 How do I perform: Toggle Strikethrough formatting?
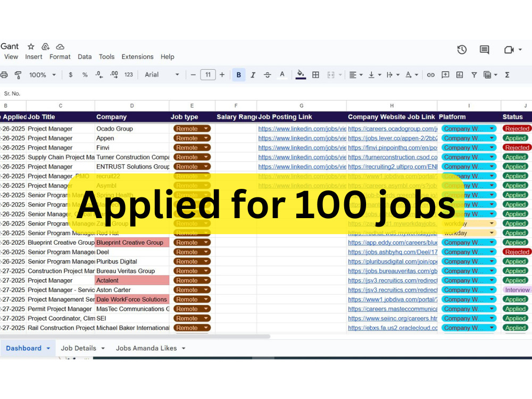click(x=268, y=75)
